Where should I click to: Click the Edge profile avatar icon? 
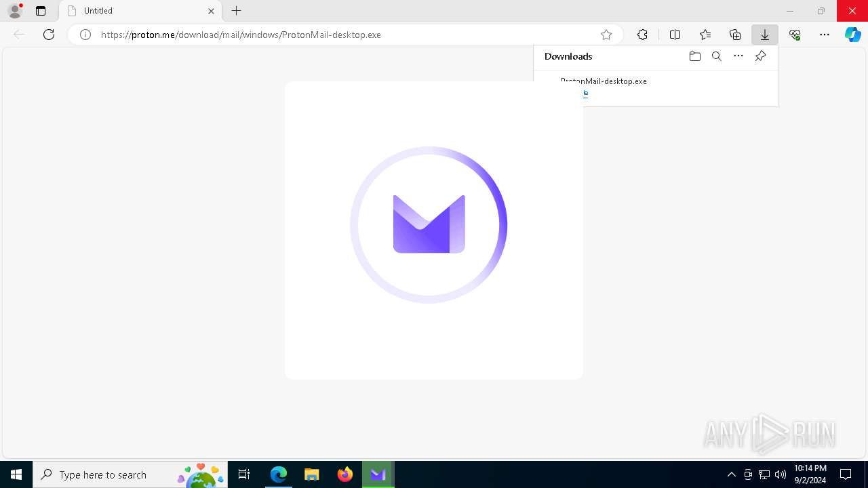(15, 11)
